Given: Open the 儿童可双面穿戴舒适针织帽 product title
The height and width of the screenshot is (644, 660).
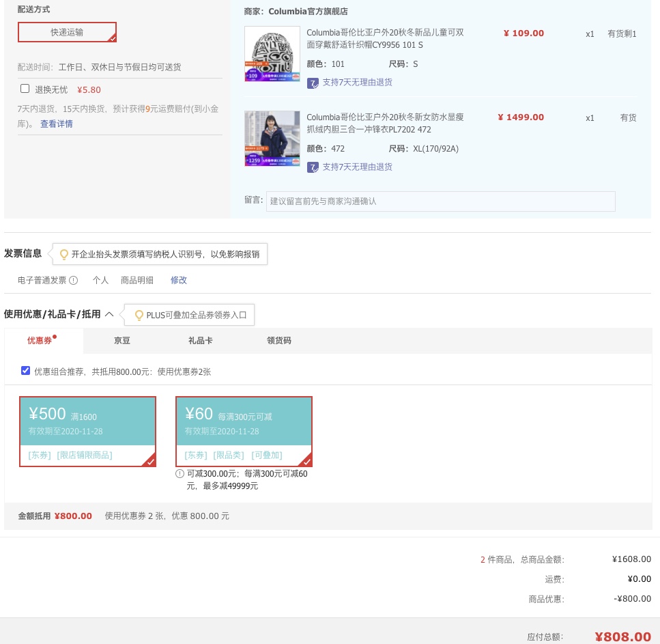Looking at the screenshot, I should point(385,39).
